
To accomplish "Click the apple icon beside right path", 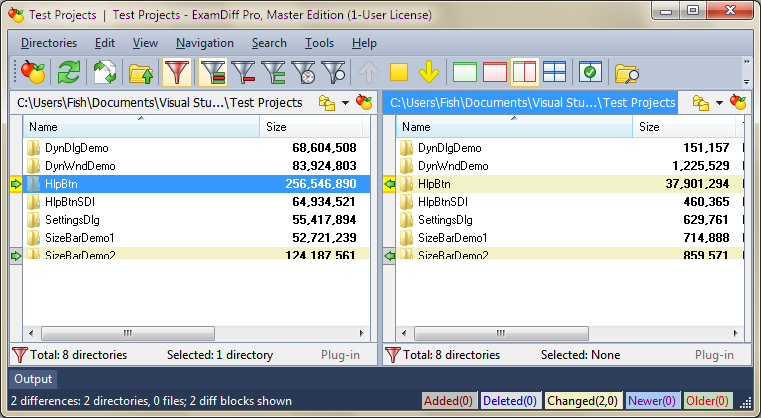I will [738, 102].
